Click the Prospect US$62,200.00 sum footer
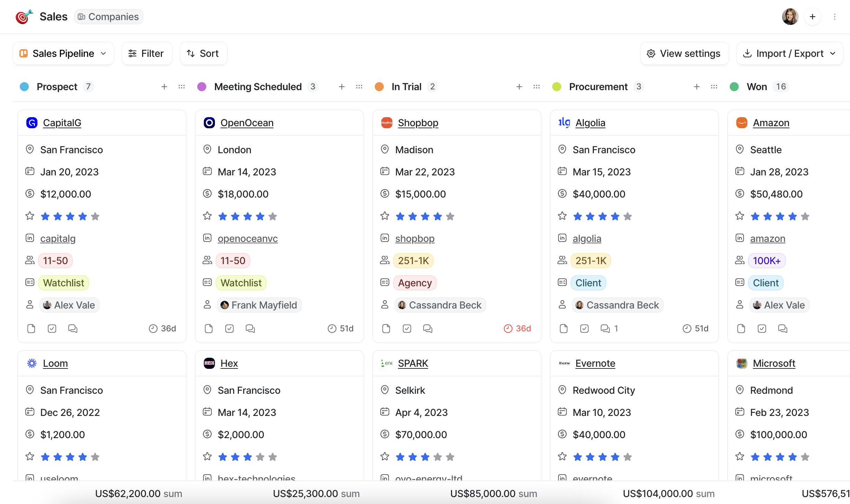This screenshot has height=504, width=850. coord(139,494)
